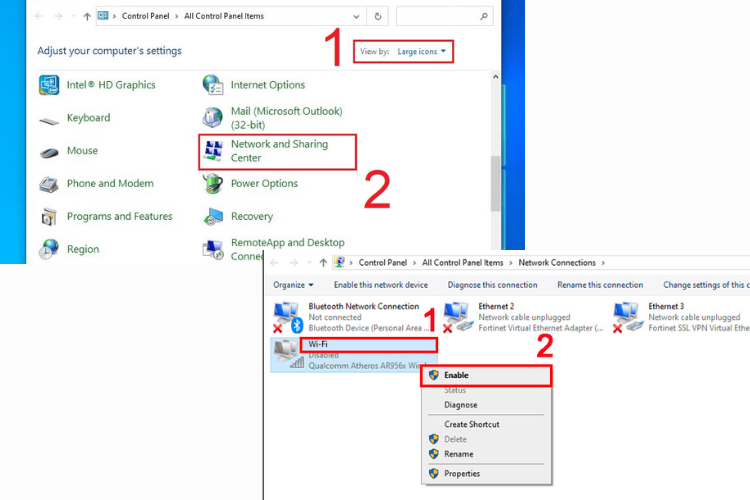The height and width of the screenshot is (500, 750).
Task: Choose Create Shortcut from the context menu
Action: tap(486, 424)
